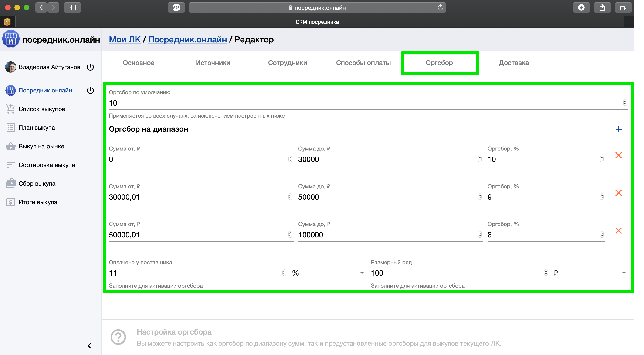The image size is (644, 355).
Task: Toggle the power icon beside Посредник.онлайн sidebar item
Action: 90,90
